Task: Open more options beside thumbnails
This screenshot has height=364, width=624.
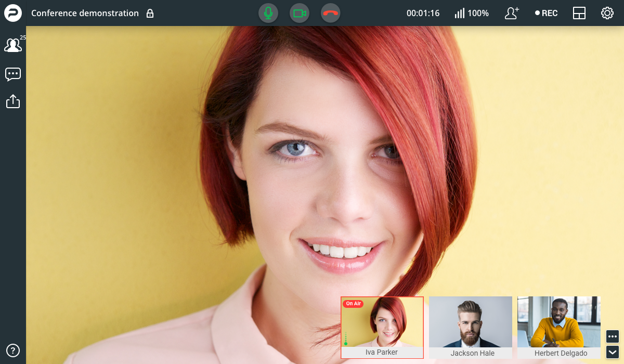Action: (612, 336)
